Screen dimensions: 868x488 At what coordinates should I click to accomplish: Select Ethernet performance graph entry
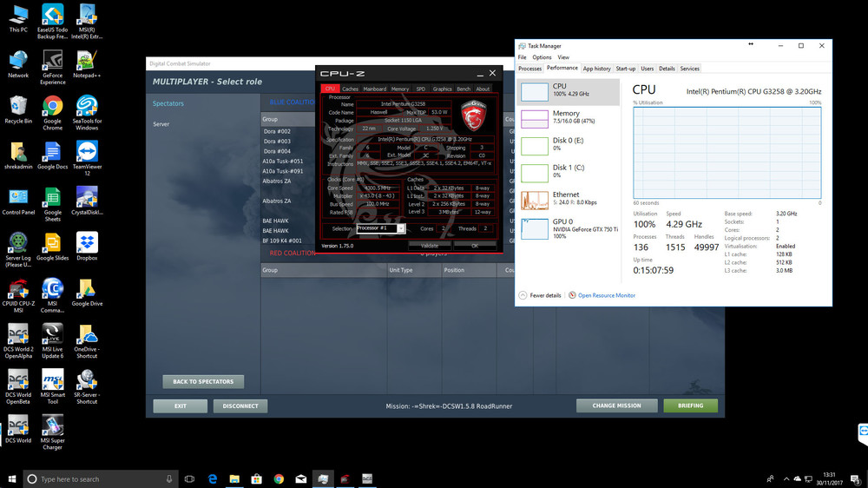pos(569,200)
